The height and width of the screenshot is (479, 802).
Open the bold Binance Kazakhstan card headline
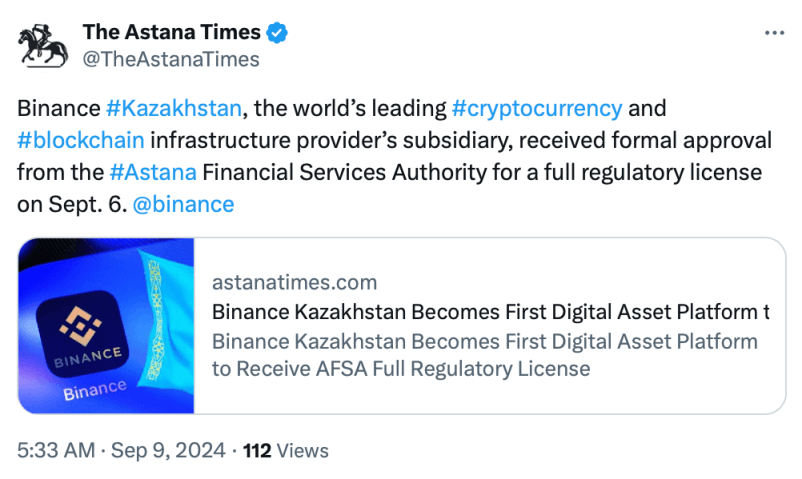click(490, 311)
